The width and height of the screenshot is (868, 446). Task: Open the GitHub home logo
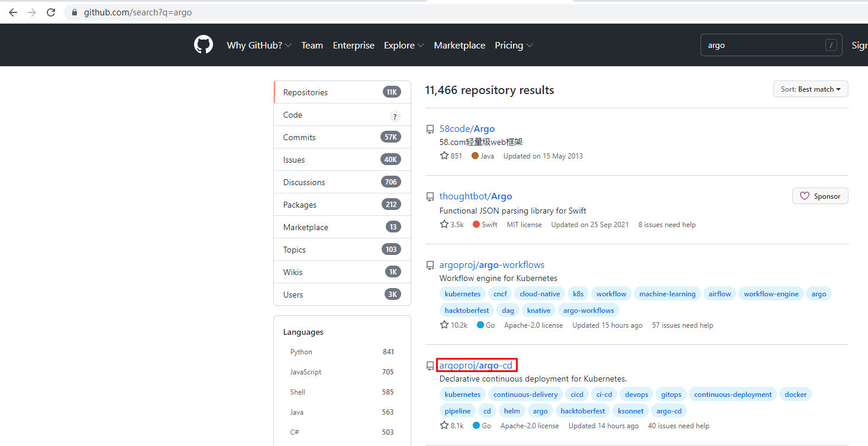[204, 45]
